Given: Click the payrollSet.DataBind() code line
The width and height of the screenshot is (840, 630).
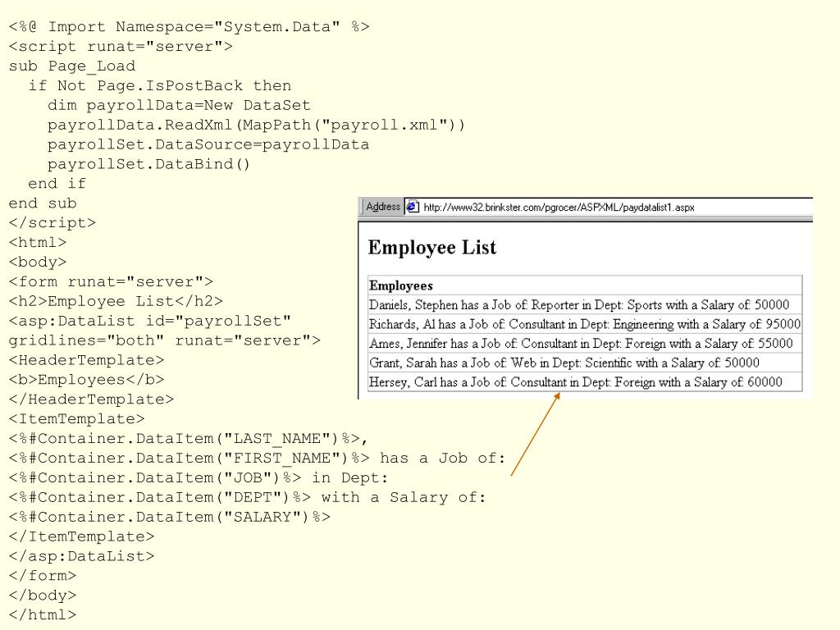Looking at the screenshot, I should pyautogui.click(x=148, y=164).
